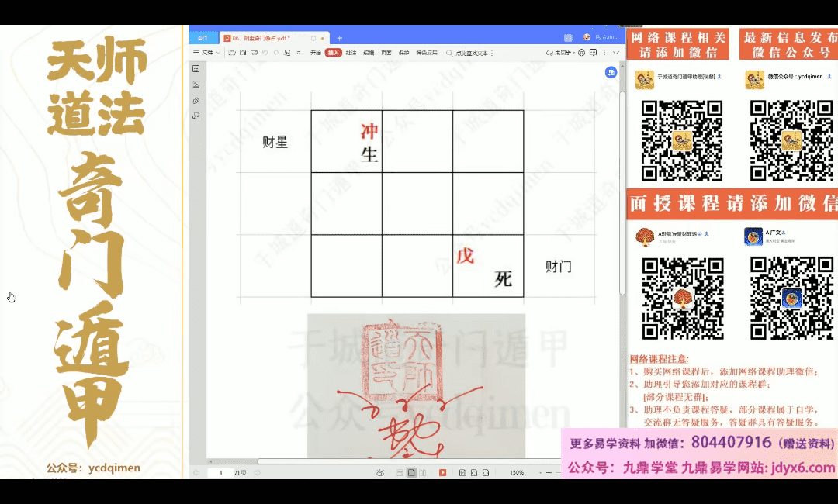Click the 特色应用 tab
838x504 pixels.
click(x=427, y=53)
